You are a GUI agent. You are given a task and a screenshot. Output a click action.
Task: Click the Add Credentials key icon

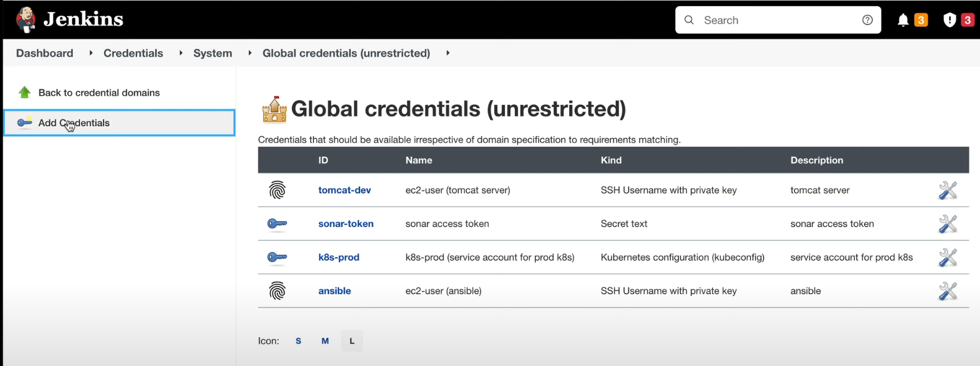[x=24, y=122]
